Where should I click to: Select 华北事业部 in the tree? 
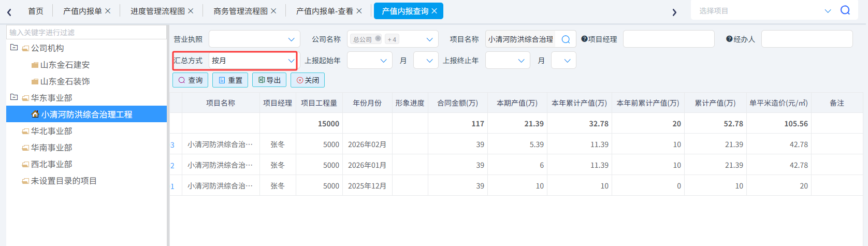pos(51,131)
